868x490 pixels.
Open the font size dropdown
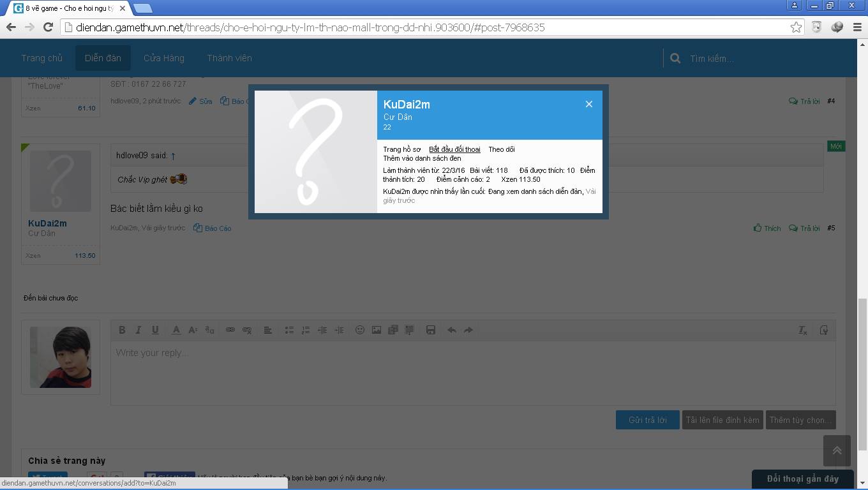tap(193, 330)
